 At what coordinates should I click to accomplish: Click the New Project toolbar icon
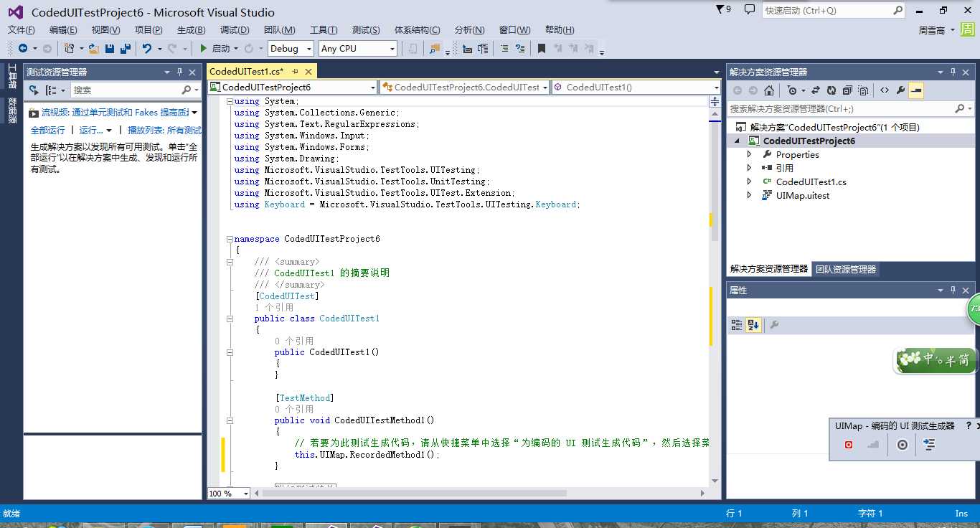click(x=70, y=48)
